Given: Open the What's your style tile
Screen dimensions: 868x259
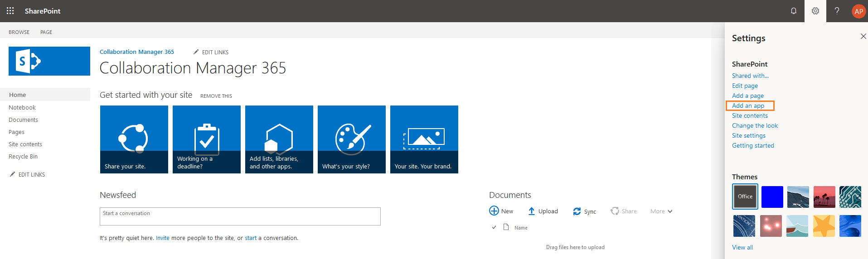Looking at the screenshot, I should pyautogui.click(x=352, y=139).
